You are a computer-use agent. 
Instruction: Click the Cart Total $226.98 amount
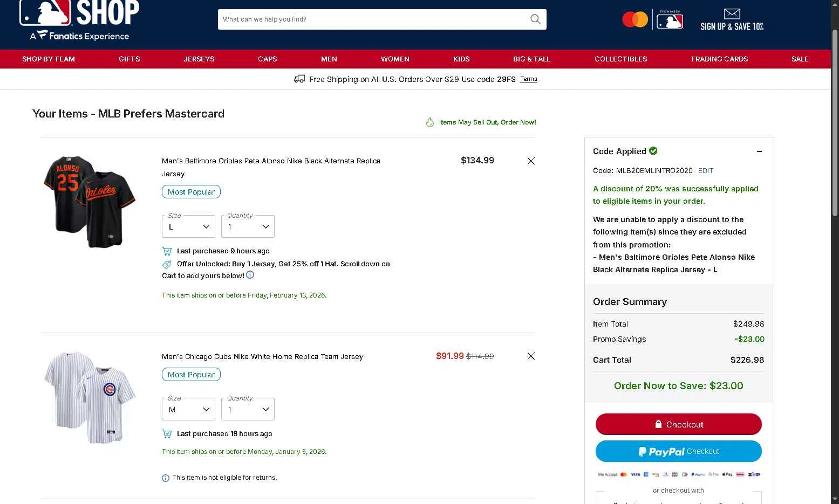click(x=747, y=360)
